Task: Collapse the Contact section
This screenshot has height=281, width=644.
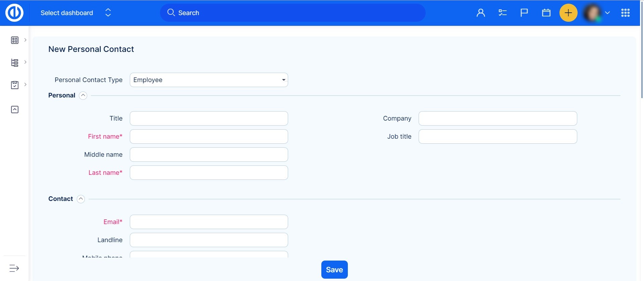Action: 81,199
